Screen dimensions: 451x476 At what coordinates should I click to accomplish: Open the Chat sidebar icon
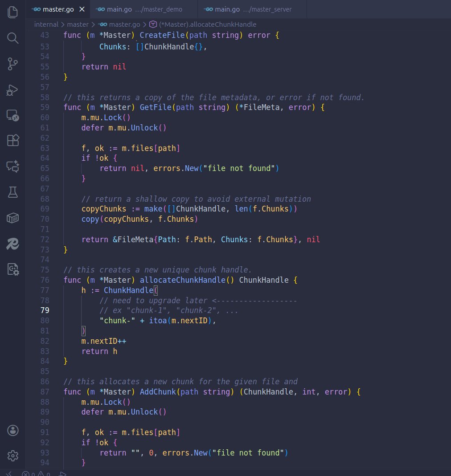pos(12,165)
